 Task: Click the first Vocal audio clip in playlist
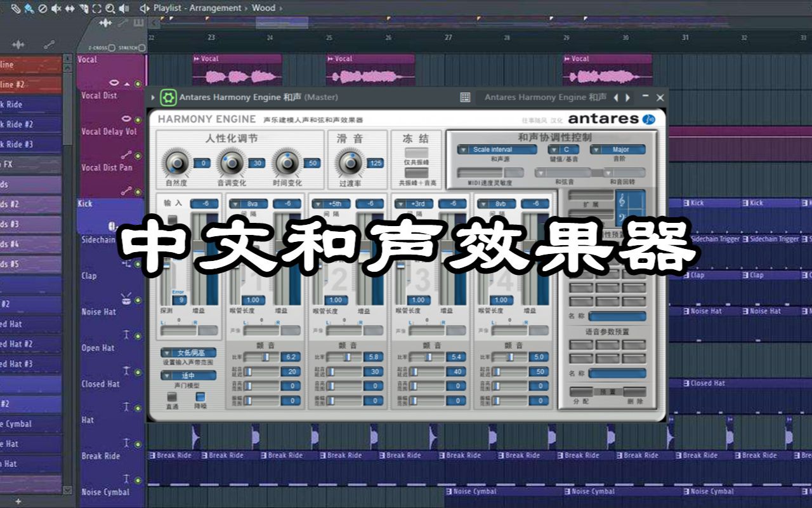click(x=237, y=69)
